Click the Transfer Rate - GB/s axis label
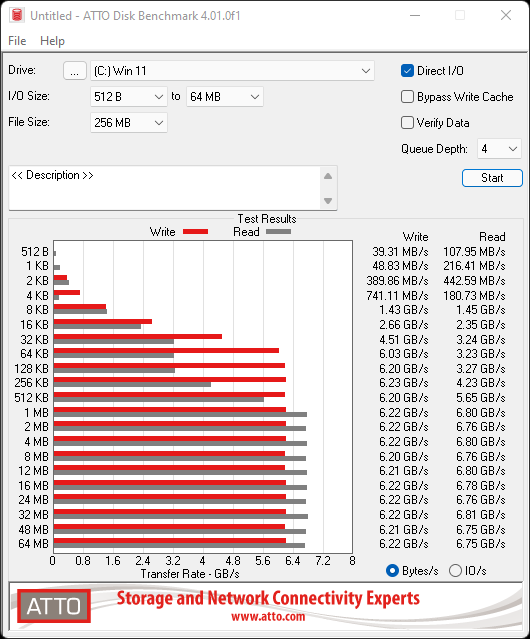Screen dimensions: 530x639 click(x=190, y=574)
